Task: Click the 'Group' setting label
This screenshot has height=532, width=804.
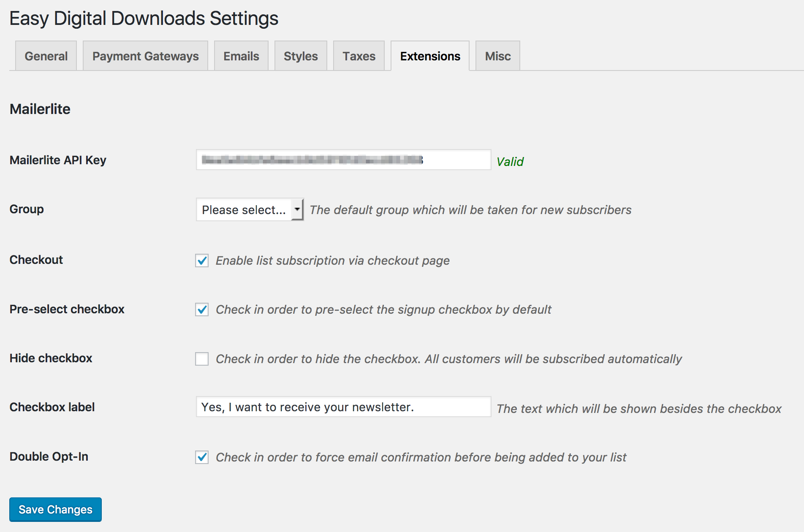Action: 27,209
